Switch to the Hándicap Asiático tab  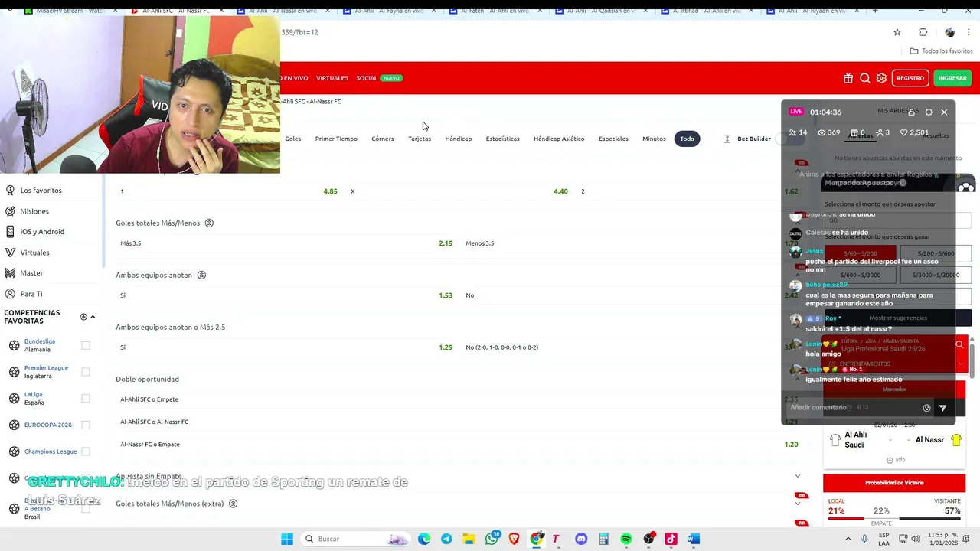click(x=559, y=139)
